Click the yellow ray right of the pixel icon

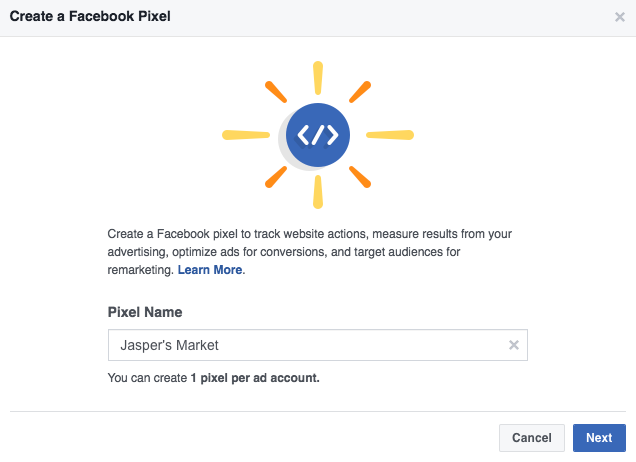(390, 135)
